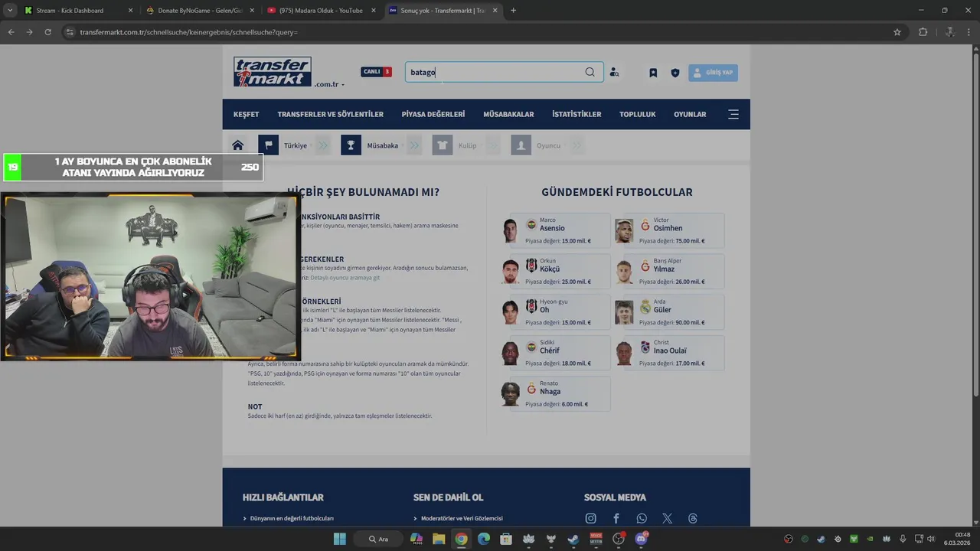Open the Windows Start menu
The height and width of the screenshot is (551, 980).
(339, 539)
